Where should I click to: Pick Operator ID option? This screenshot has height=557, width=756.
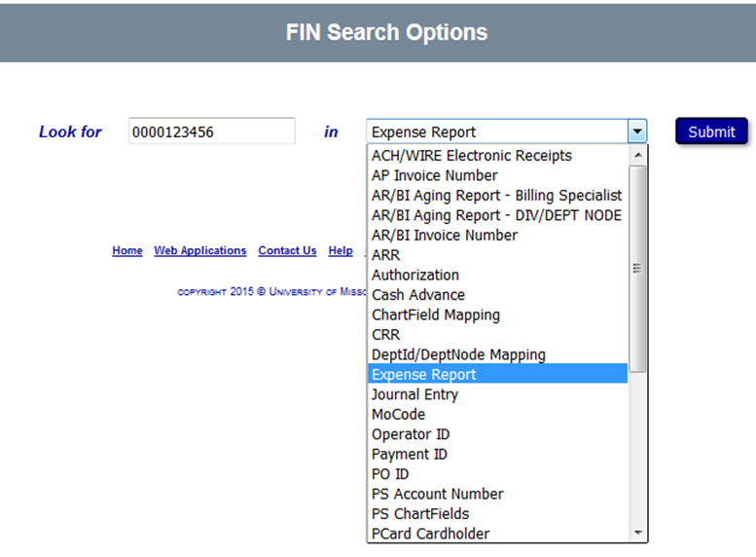click(x=497, y=434)
